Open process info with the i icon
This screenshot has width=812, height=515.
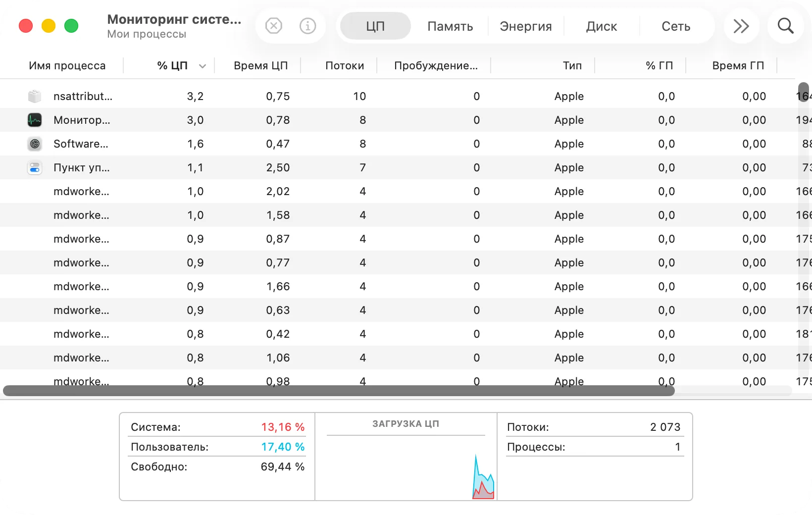pos(308,26)
